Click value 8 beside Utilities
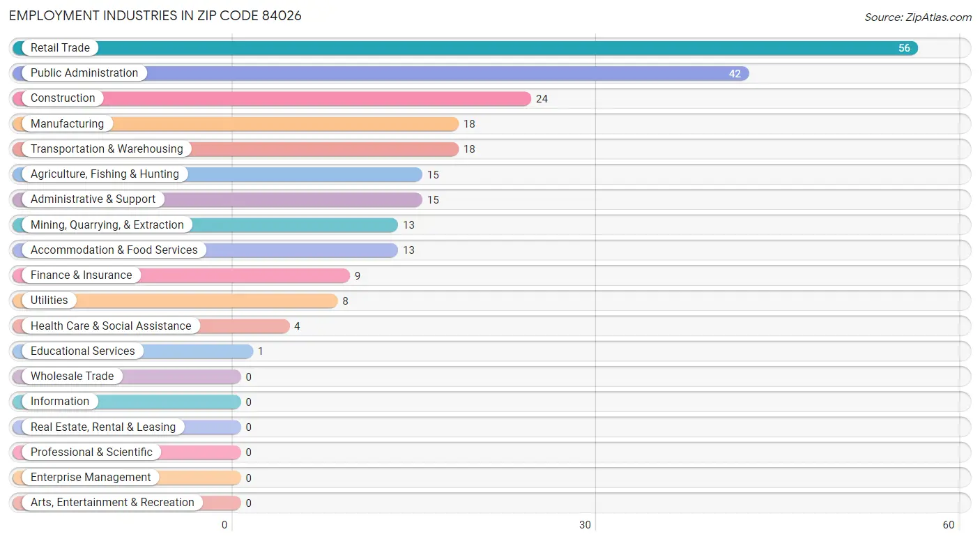 point(345,301)
